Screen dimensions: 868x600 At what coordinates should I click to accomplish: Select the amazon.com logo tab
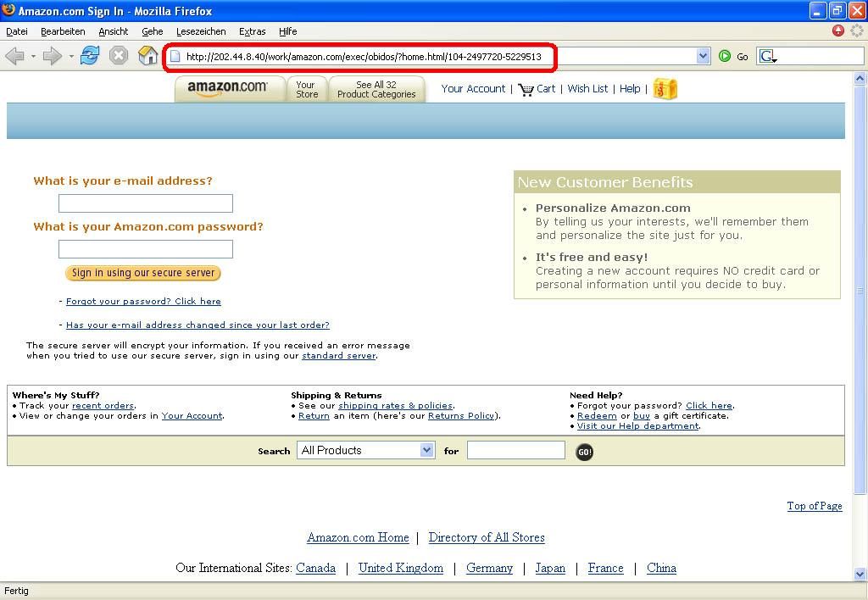click(230, 89)
